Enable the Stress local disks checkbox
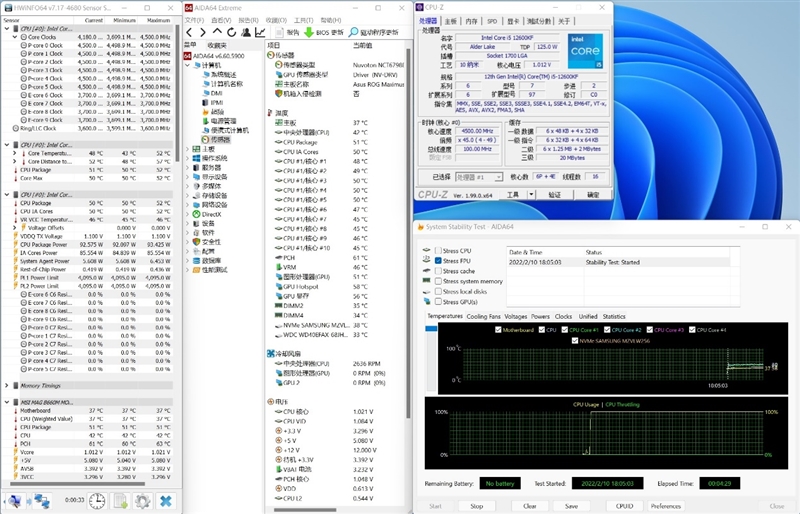Viewport: 800px width, 514px height. pos(438,291)
